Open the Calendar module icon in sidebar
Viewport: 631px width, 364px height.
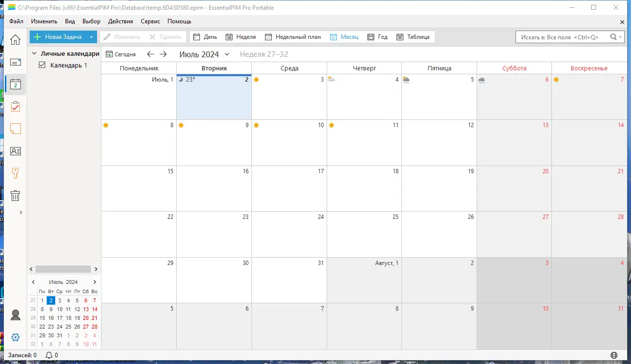coord(16,84)
